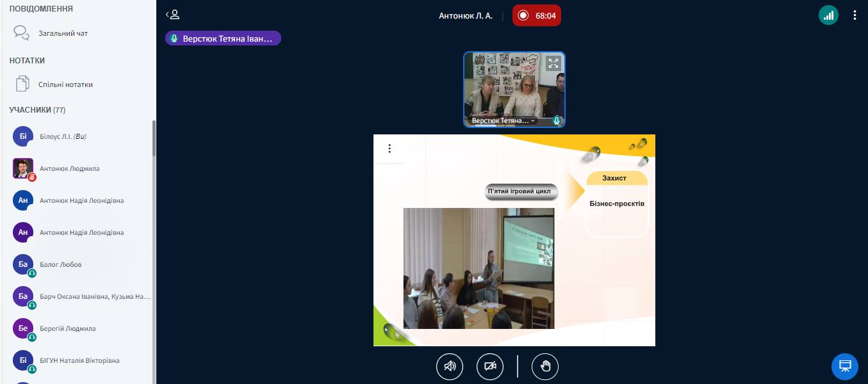The height and width of the screenshot is (384, 868).
Task: Toggle raise hand button
Action: [545, 367]
